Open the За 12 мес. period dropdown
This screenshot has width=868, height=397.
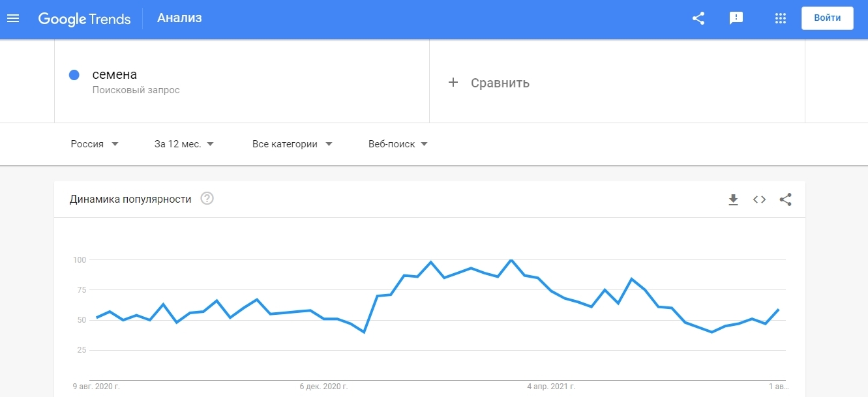click(184, 144)
